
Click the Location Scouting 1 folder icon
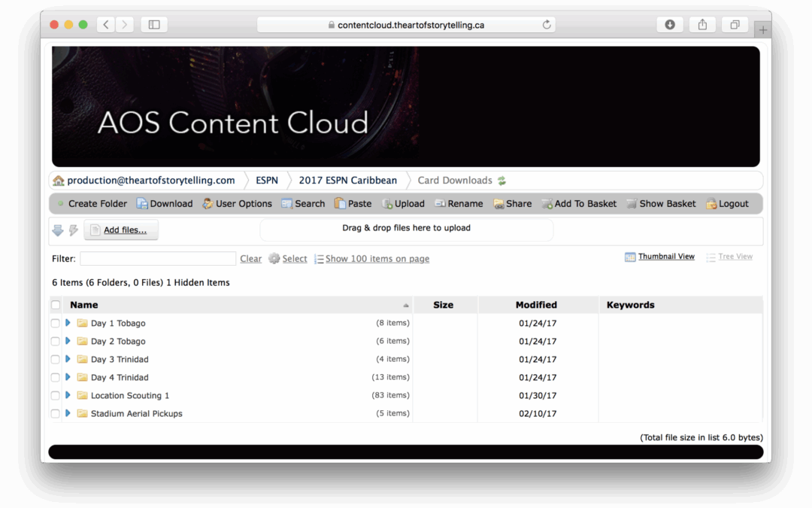pyautogui.click(x=82, y=396)
